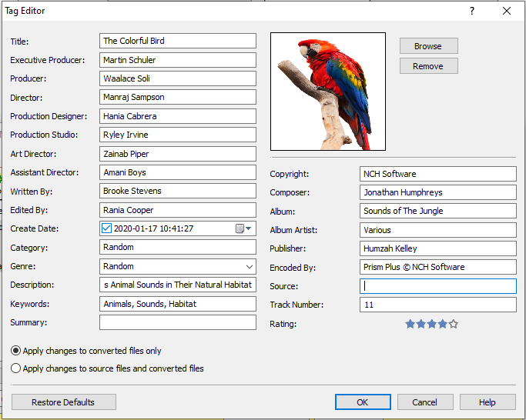Edit Track Number field value 11

pos(438,305)
